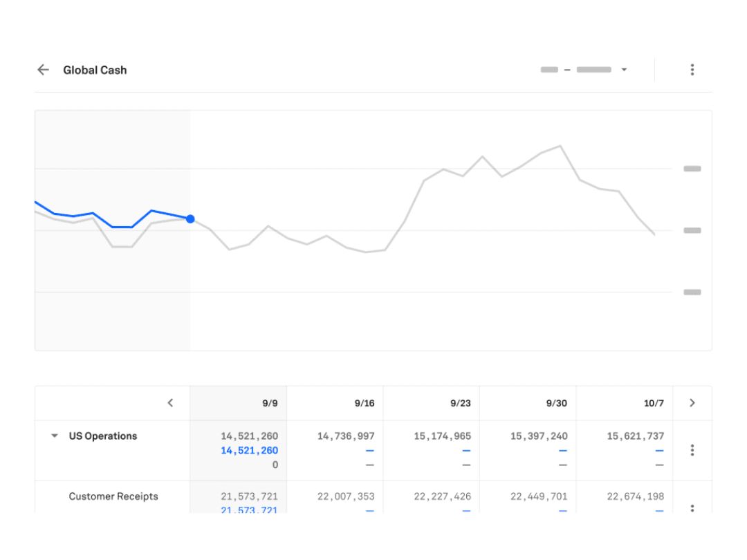747x560 pixels.
Task: Select the 9/23 column header
Action: pos(461,403)
